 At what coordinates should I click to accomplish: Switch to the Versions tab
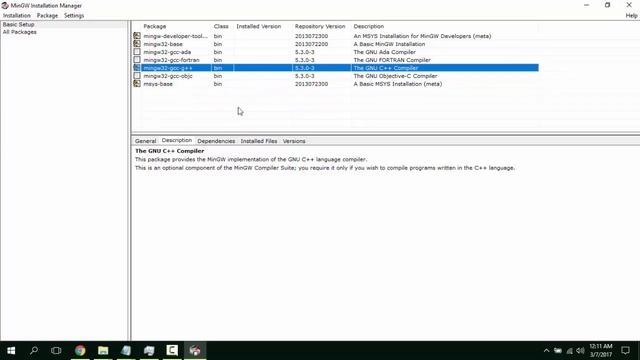tap(294, 141)
